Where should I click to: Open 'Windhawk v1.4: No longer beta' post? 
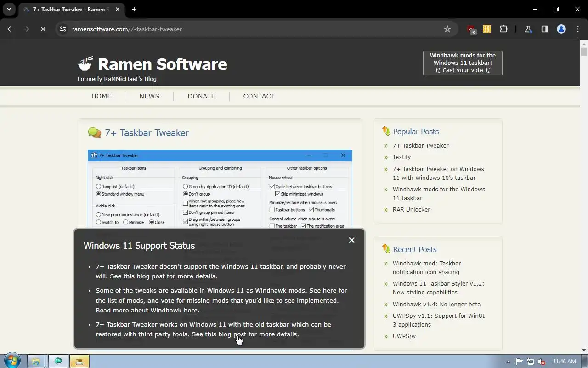[436, 304]
